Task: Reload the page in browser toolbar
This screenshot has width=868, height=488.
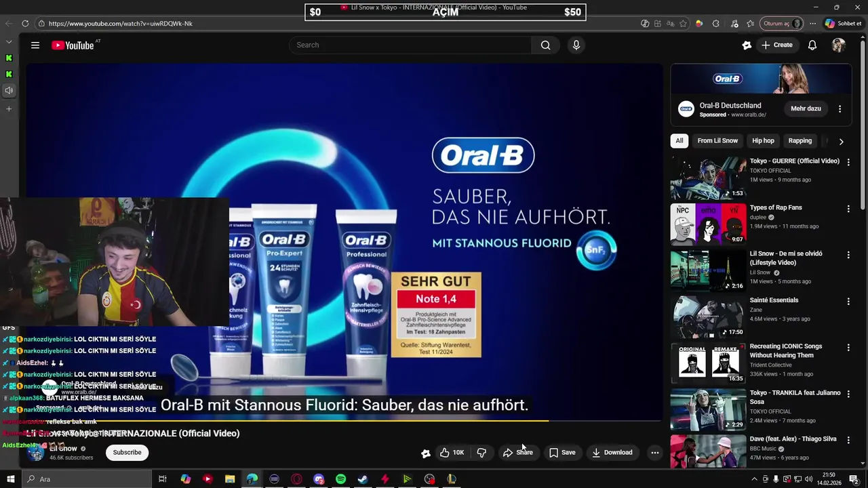Action: click(x=25, y=24)
